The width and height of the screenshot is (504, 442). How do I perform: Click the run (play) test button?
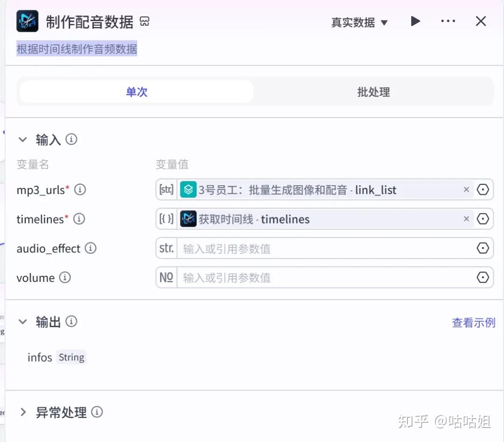tap(415, 21)
